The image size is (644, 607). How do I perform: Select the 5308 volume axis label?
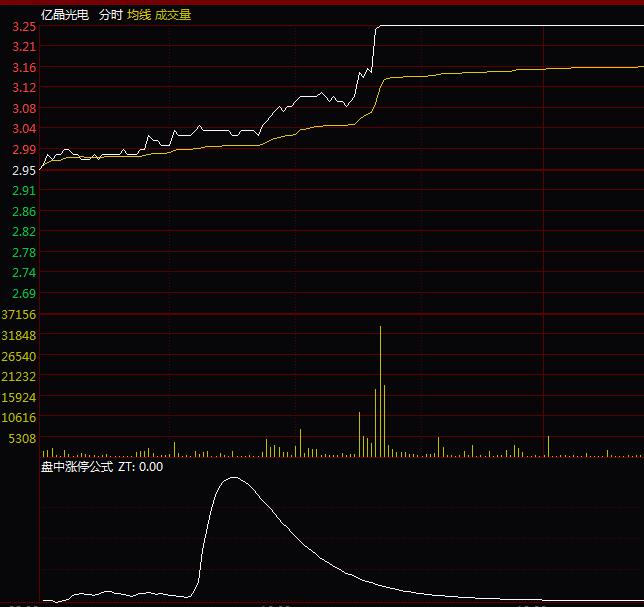[24, 438]
